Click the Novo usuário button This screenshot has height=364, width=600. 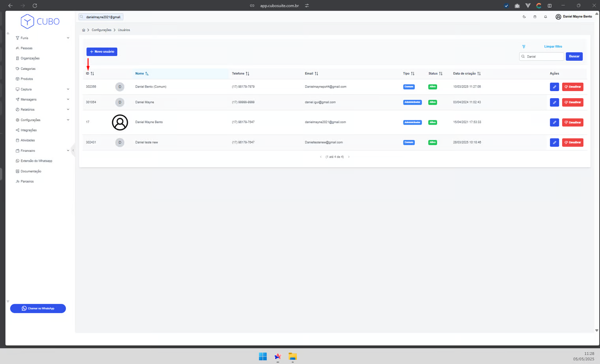(x=102, y=52)
